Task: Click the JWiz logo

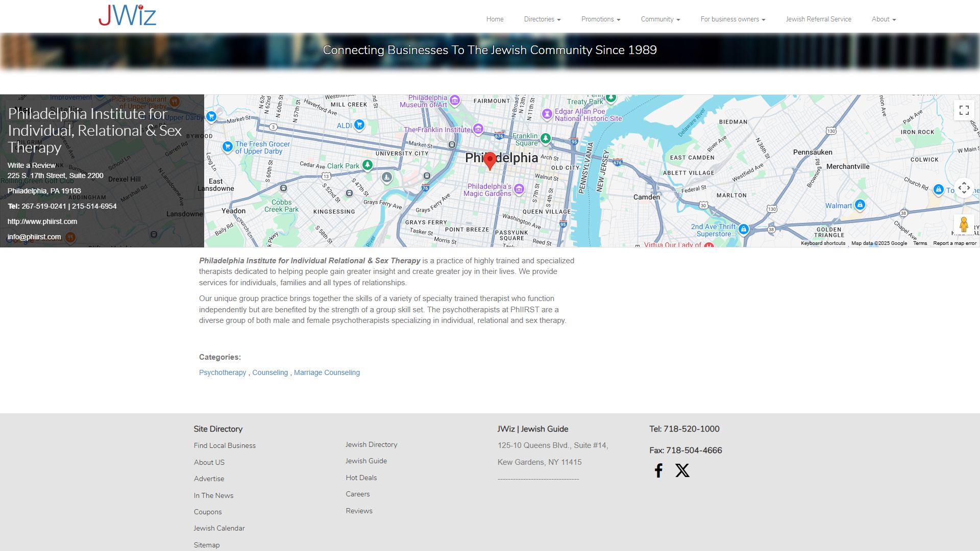Action: click(x=127, y=15)
